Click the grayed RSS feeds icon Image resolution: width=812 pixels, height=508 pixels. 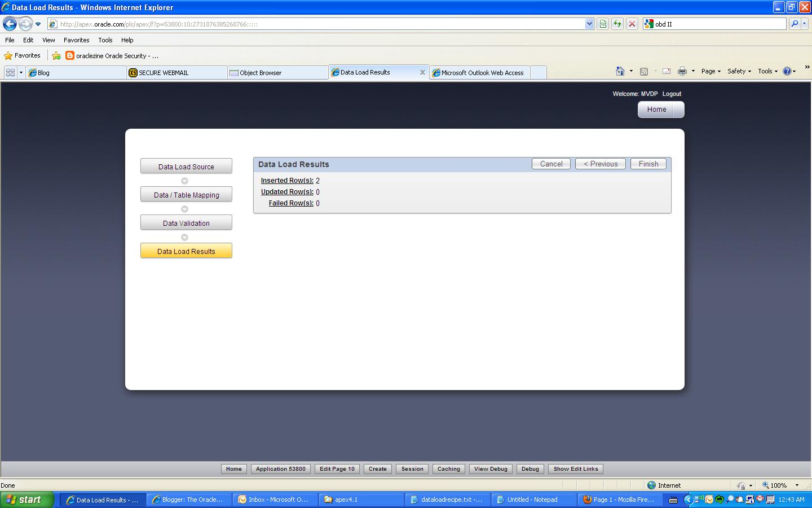(644, 71)
